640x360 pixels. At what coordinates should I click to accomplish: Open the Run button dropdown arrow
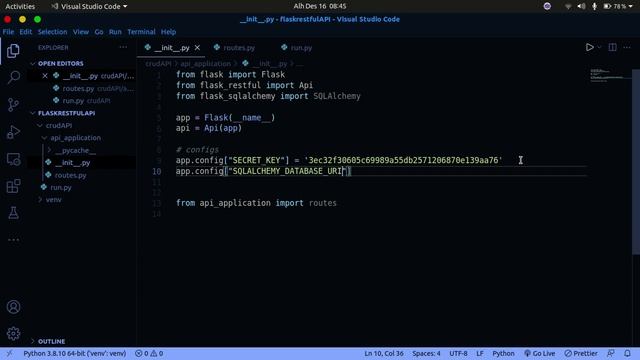pos(599,47)
